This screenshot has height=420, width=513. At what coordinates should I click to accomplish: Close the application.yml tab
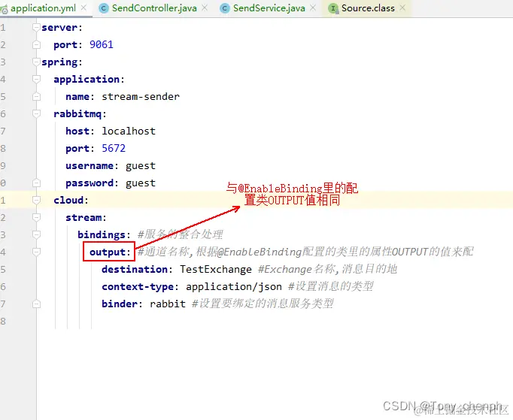pyautogui.click(x=83, y=8)
